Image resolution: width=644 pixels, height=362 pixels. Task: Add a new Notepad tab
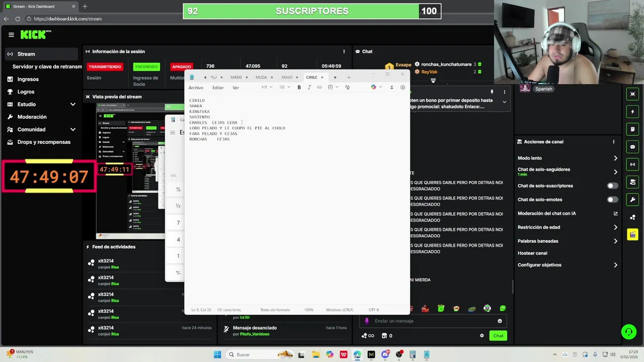[348, 77]
